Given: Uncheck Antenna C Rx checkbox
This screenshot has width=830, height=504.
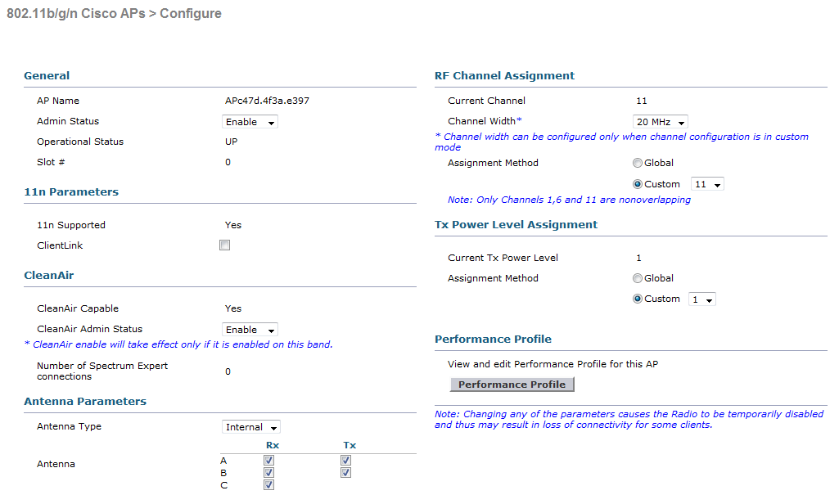Looking at the screenshot, I should [x=269, y=484].
